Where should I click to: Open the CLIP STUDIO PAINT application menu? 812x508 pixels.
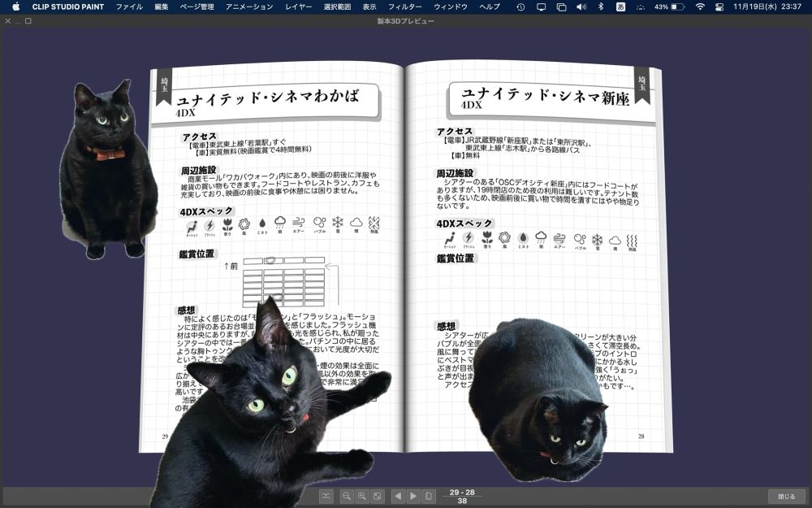68,7
